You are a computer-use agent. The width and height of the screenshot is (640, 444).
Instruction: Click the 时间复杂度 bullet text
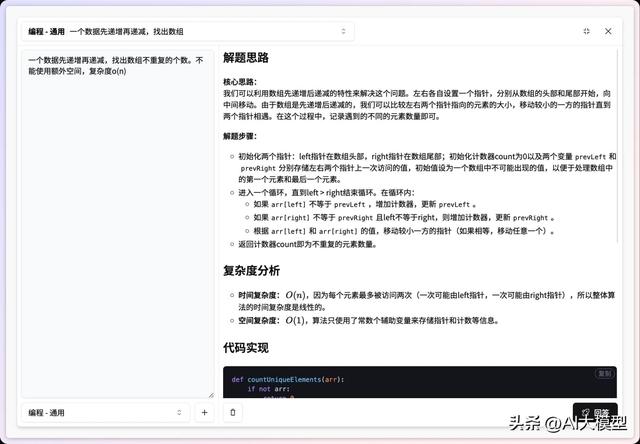point(427,301)
